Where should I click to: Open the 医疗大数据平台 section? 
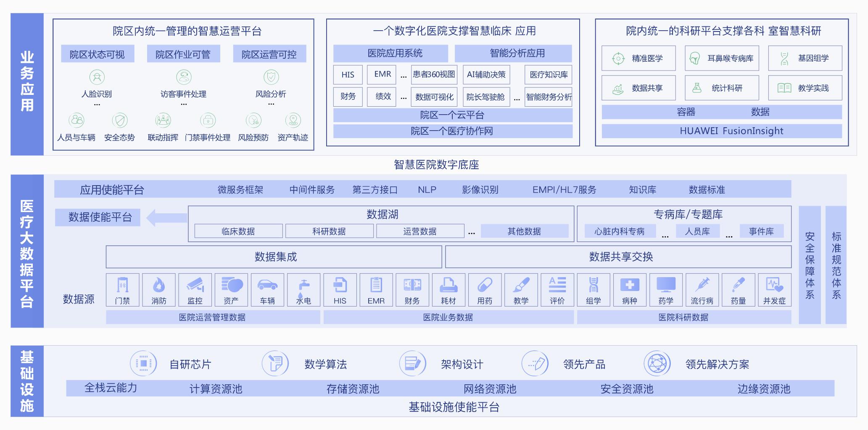point(26,251)
